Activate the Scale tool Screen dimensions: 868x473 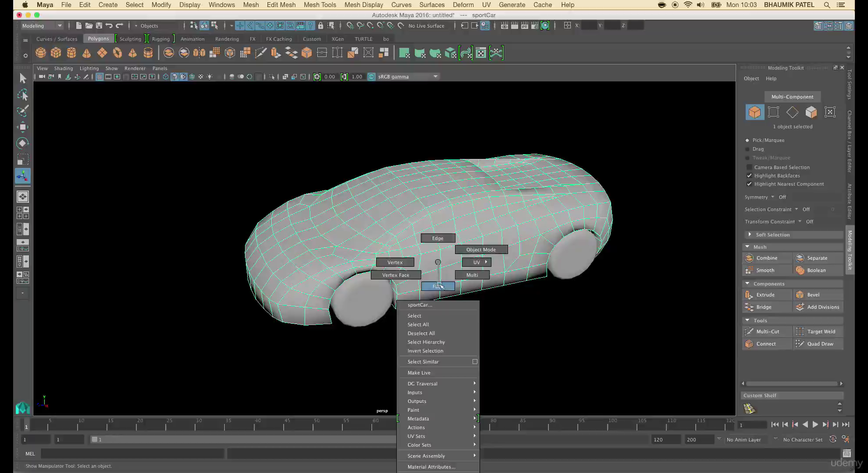[23, 159]
